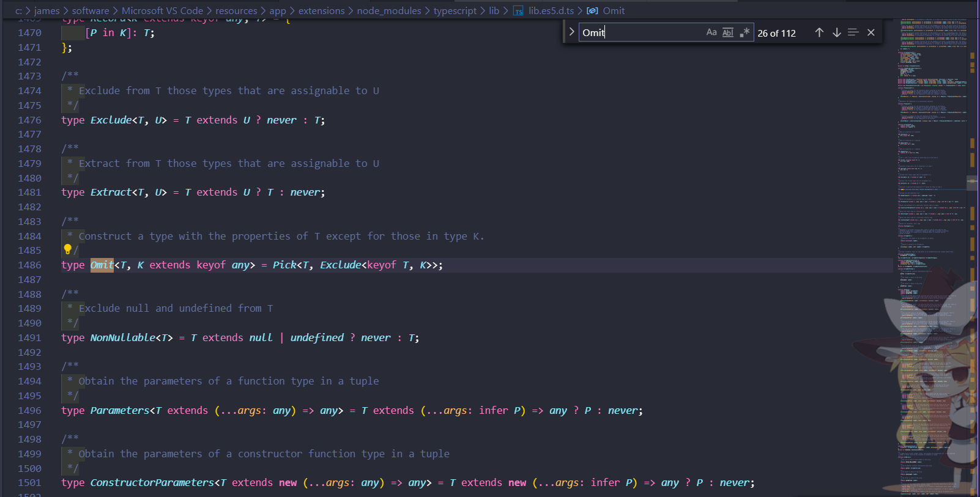
Task: Open the 'c:' breadcrumb segment
Action: tap(18, 10)
